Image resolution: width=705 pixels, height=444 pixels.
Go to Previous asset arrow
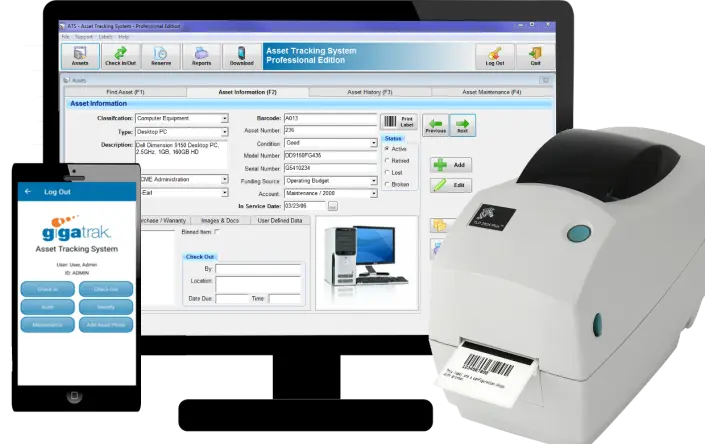point(435,125)
